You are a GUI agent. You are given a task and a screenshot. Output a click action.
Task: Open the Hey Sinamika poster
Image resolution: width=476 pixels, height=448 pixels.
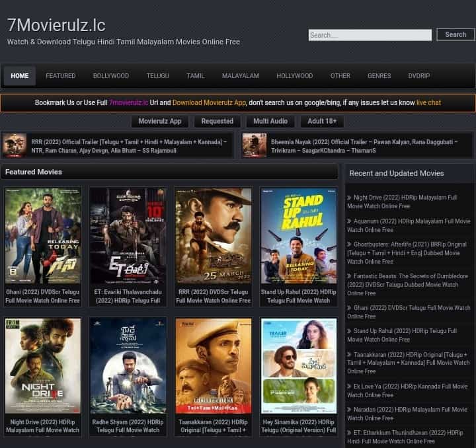[299, 365]
